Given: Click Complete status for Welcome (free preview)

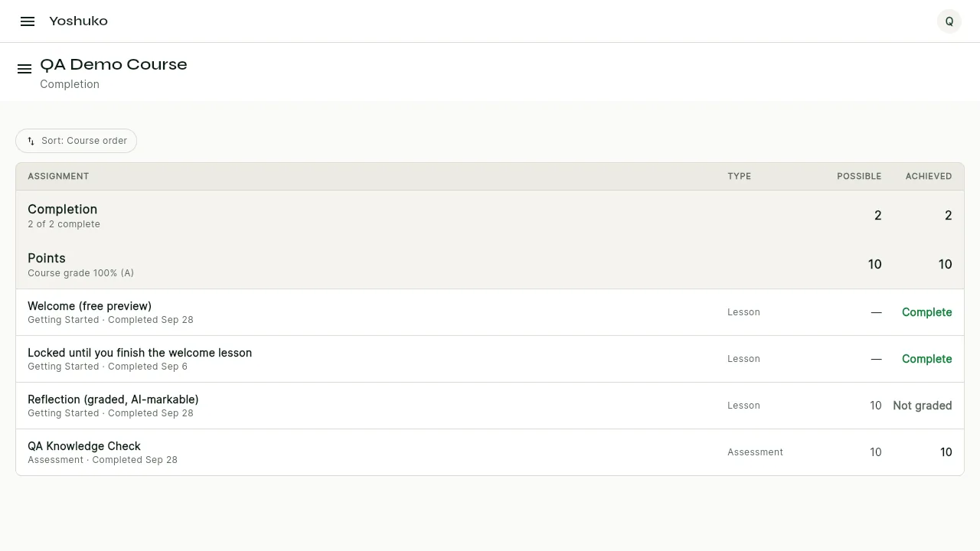Looking at the screenshot, I should click(x=926, y=312).
